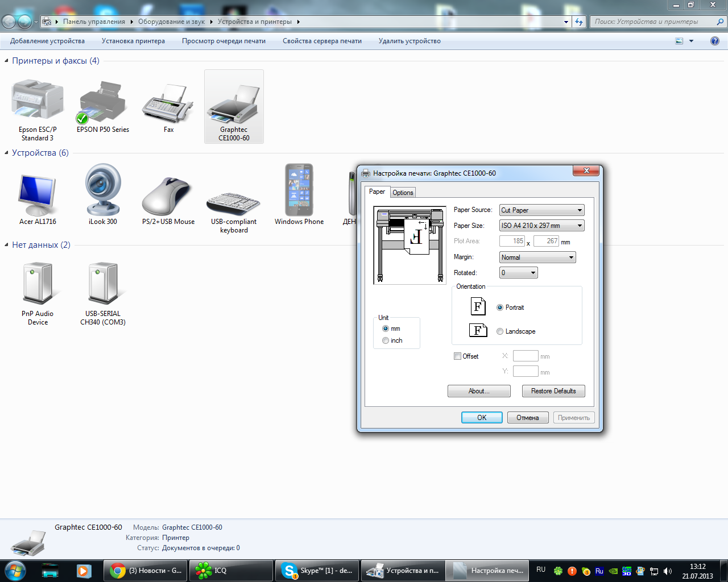Refresh the Devices and Printers address bar
The height and width of the screenshot is (582, 728).
tap(579, 22)
